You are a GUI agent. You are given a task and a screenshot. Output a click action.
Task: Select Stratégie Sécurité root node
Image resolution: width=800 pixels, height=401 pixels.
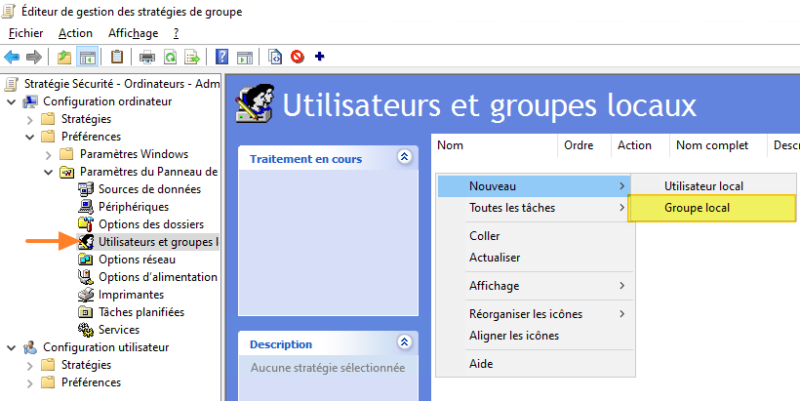[122, 84]
